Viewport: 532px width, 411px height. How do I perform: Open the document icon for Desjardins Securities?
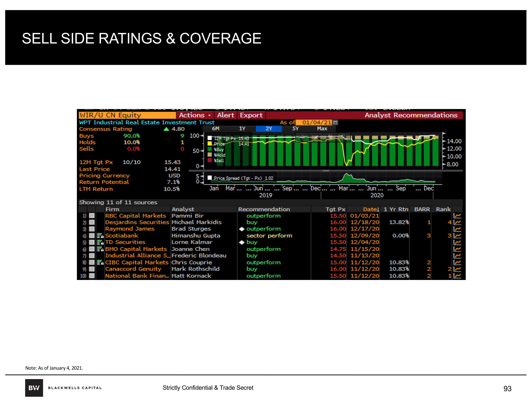coord(92,222)
